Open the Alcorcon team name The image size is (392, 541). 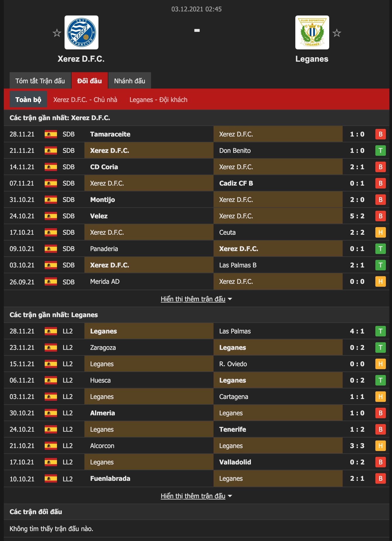[102, 446]
